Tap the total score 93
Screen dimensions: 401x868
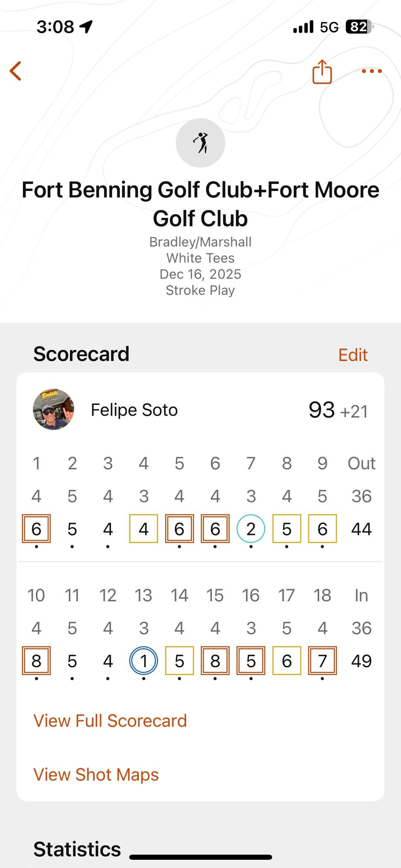(x=322, y=410)
